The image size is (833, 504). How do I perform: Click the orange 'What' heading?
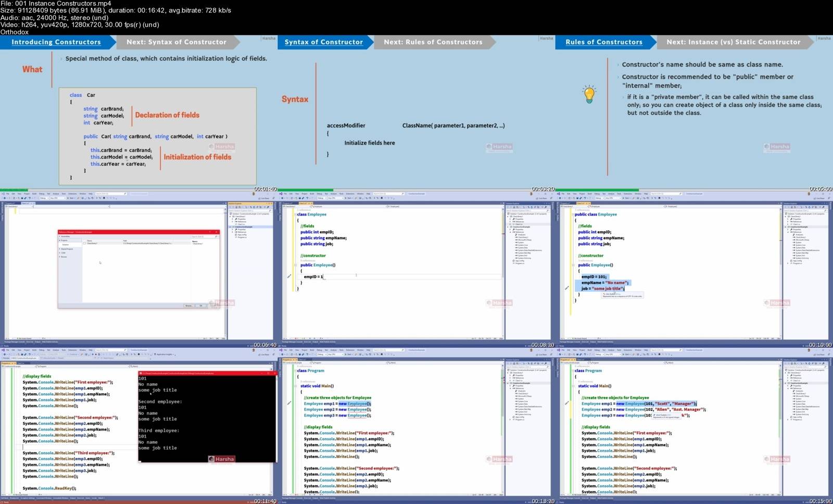click(x=32, y=69)
